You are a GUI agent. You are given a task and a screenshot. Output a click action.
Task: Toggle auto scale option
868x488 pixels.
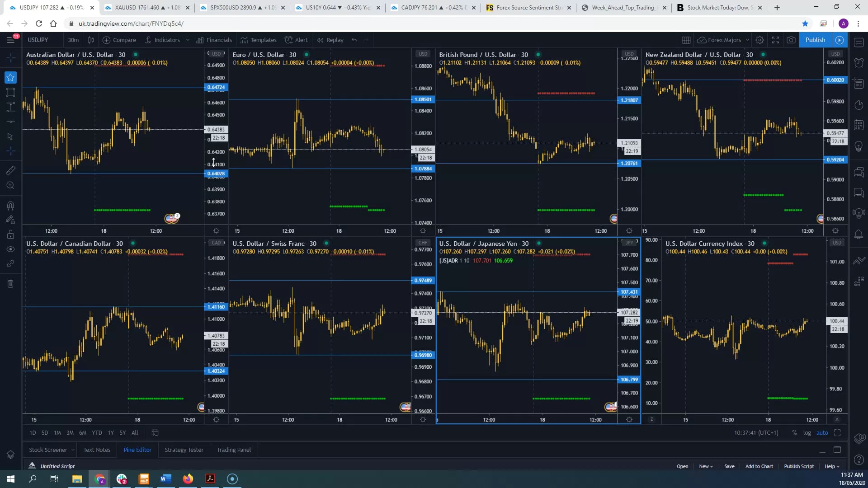click(822, 433)
